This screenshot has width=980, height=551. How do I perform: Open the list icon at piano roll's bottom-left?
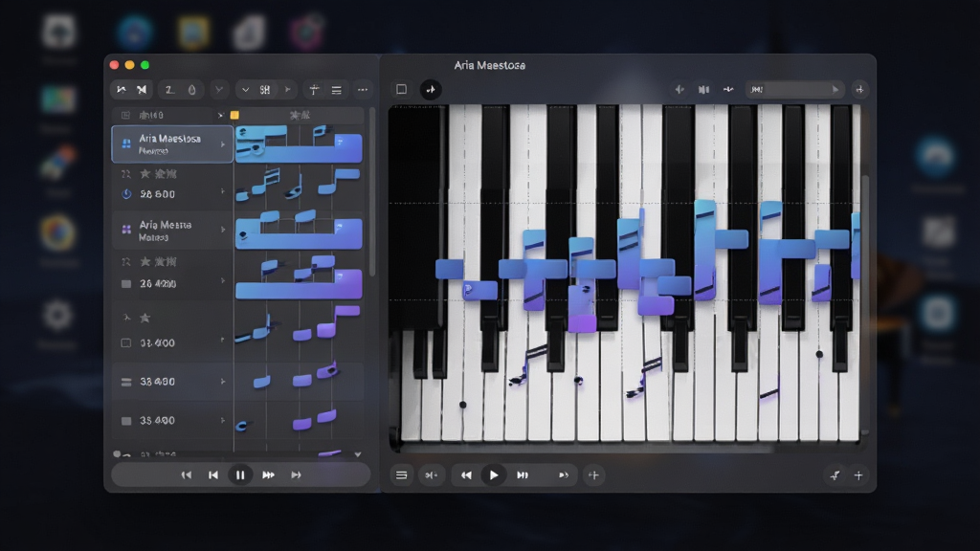pos(401,475)
